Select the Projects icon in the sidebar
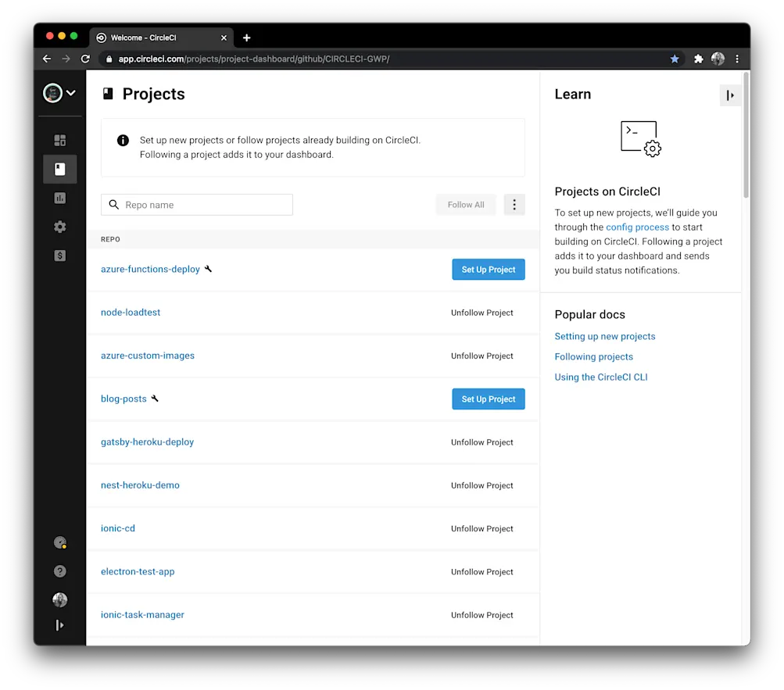 [59, 169]
